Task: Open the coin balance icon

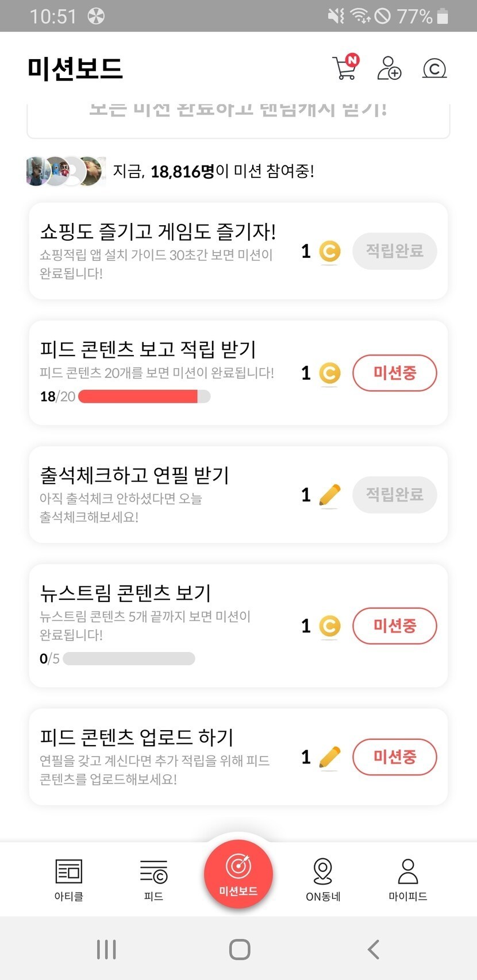Action: (434, 69)
